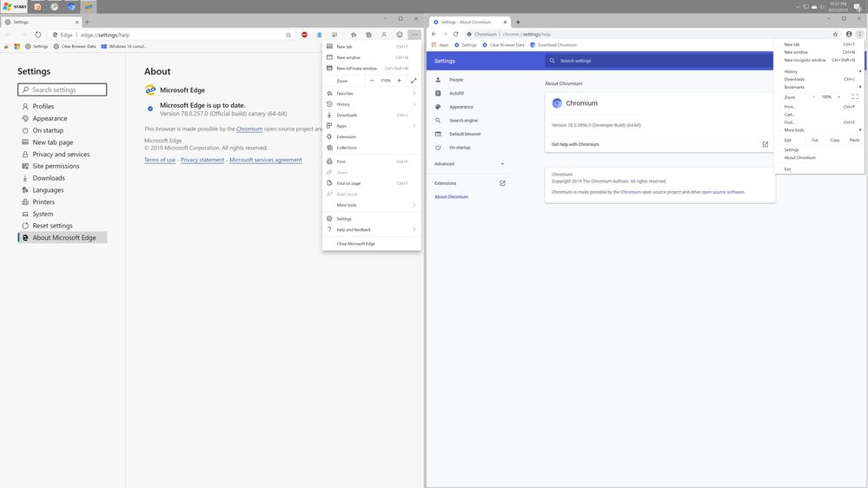
Task: Click the Edge address bar URL
Action: click(105, 35)
